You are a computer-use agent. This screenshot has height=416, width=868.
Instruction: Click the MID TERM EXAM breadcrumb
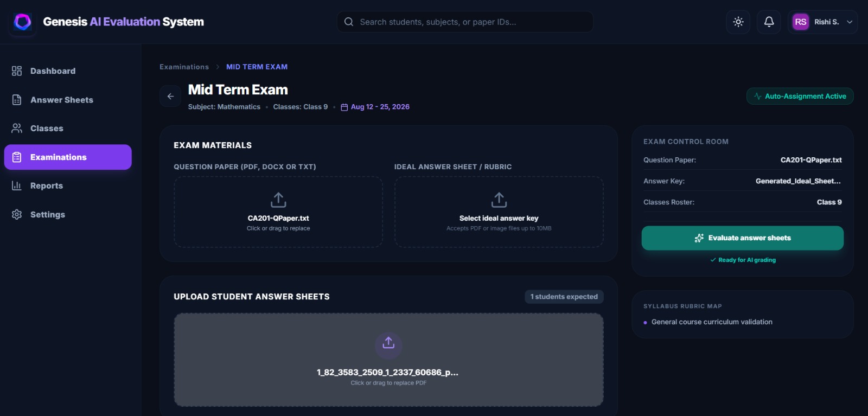(x=257, y=67)
